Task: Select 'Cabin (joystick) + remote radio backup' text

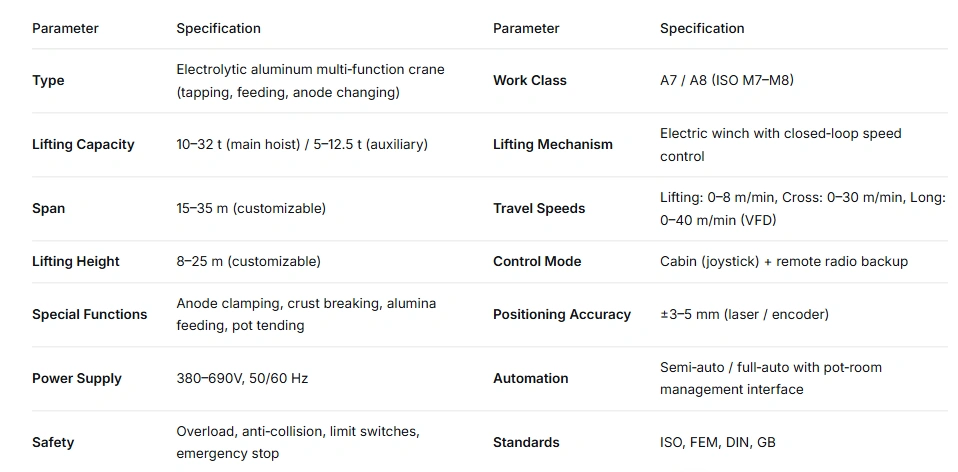Action: pos(784,262)
